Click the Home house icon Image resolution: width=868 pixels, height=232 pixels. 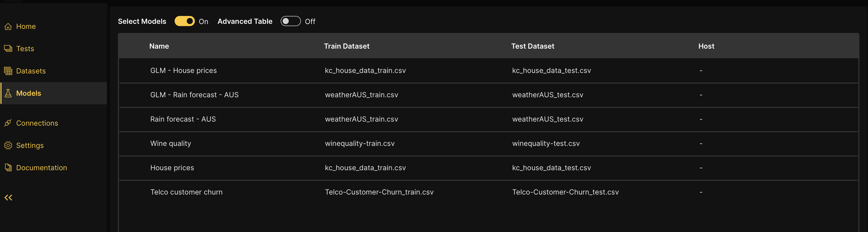[x=8, y=26]
